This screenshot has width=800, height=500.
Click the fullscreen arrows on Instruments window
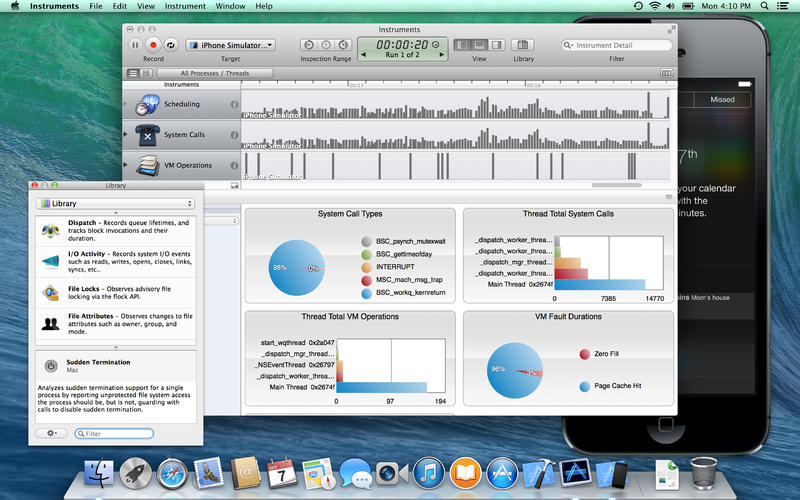click(671, 30)
